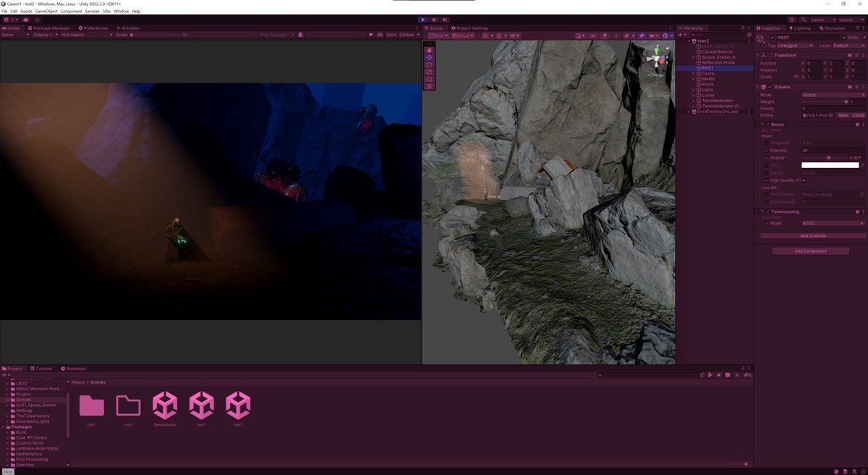Toggle Bloom Scatter override checkbox
Screen dimensions: 868x475
point(767,158)
